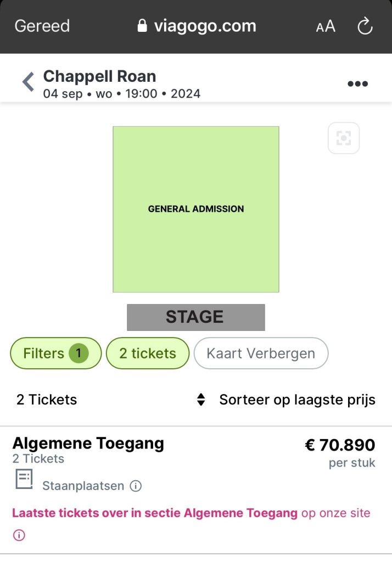
Task: Select the € 70.890 price
Action: 340,445
